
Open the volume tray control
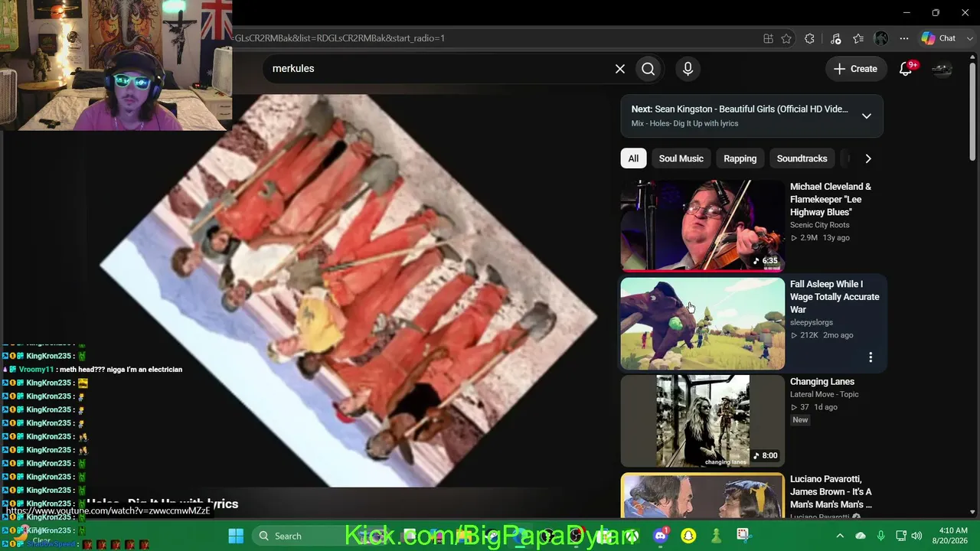point(916,536)
